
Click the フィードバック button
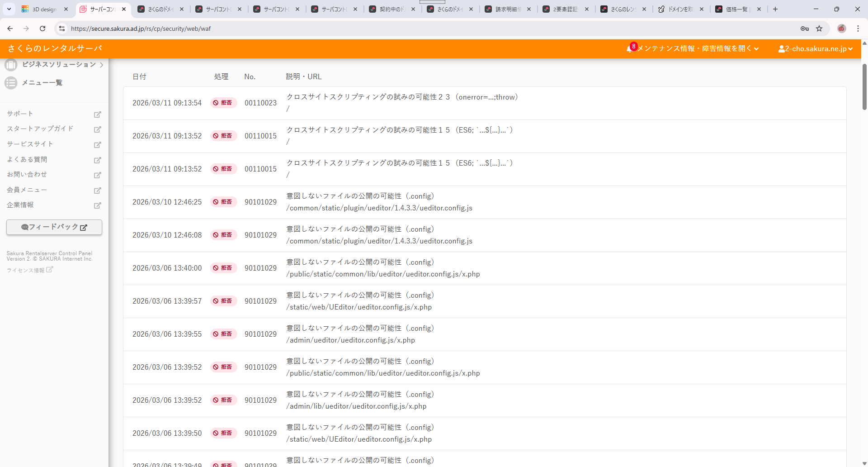[54, 227]
